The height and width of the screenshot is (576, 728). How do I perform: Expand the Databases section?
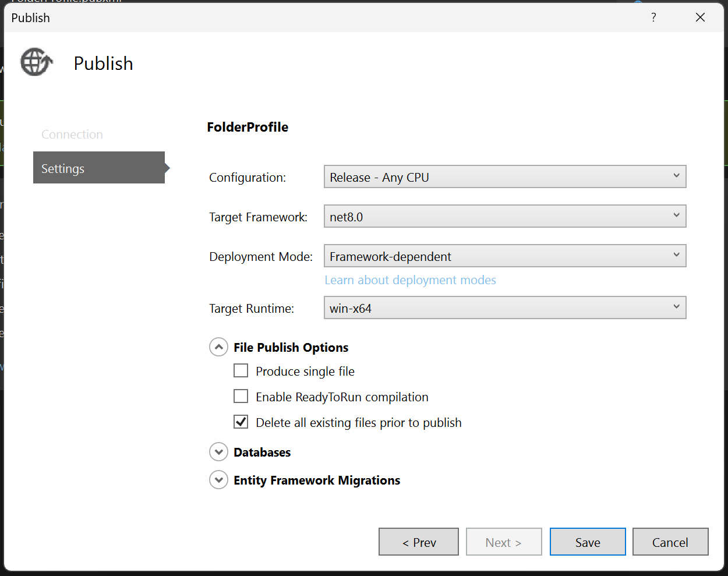(x=218, y=452)
